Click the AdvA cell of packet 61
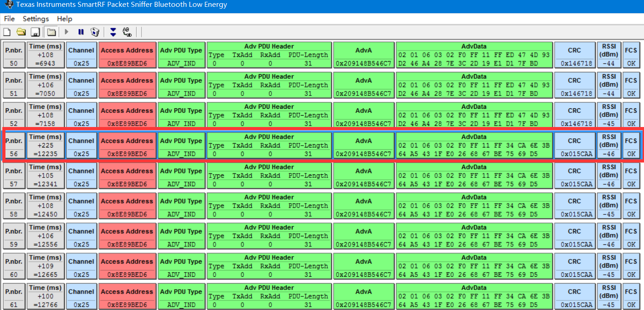The height and width of the screenshot is (310, 644). (364, 296)
